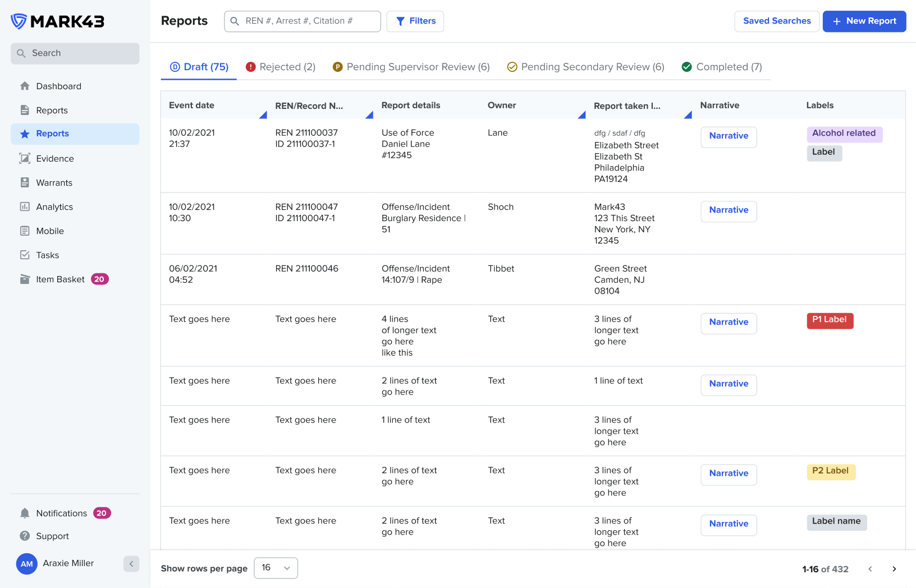Click the New Report button
The height and width of the screenshot is (588, 916).
coord(864,21)
